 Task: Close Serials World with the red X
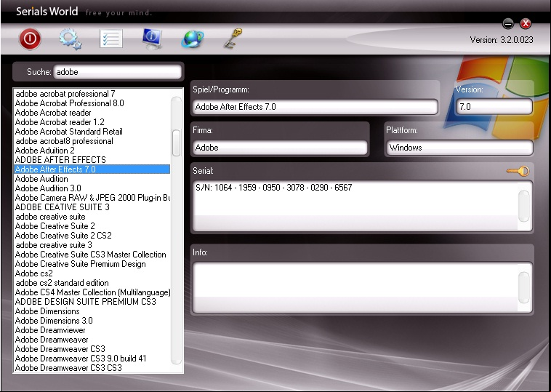click(x=526, y=23)
